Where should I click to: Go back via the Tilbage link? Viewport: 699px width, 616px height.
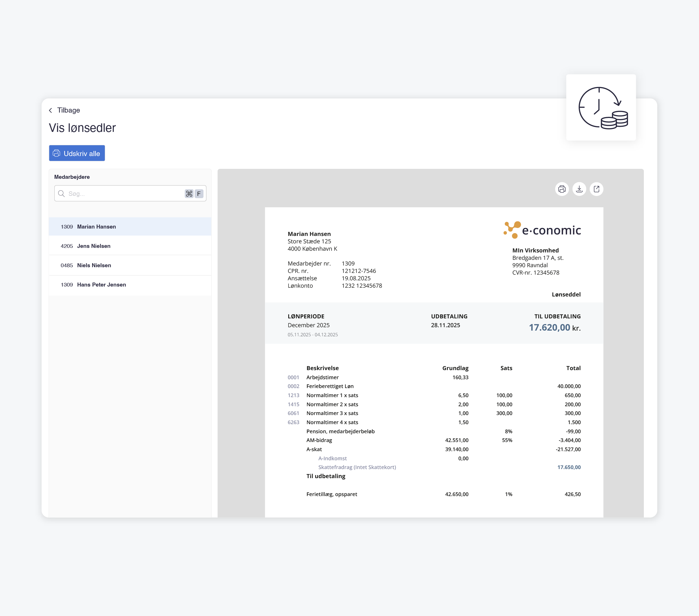(69, 110)
